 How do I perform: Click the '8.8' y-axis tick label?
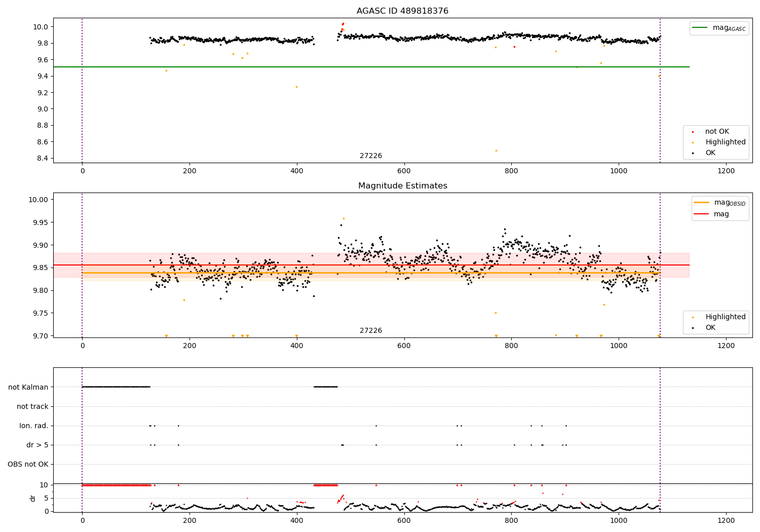[x=43, y=126]
